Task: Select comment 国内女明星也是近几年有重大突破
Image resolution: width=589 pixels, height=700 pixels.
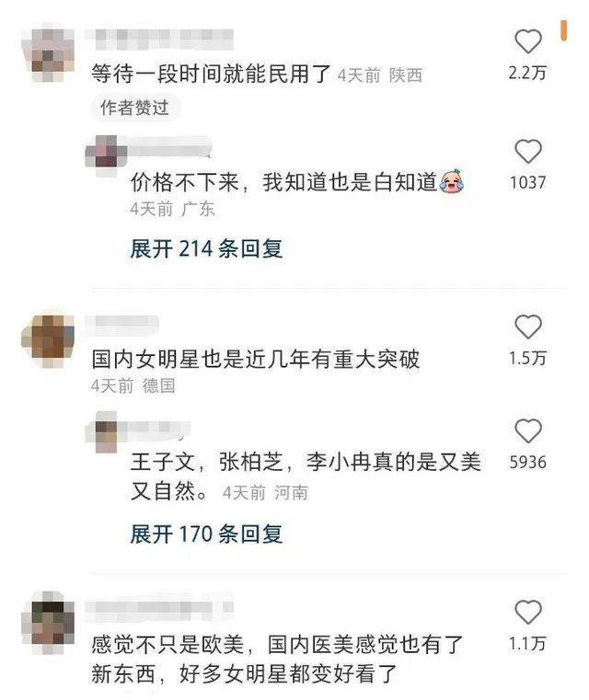Action: (x=256, y=360)
